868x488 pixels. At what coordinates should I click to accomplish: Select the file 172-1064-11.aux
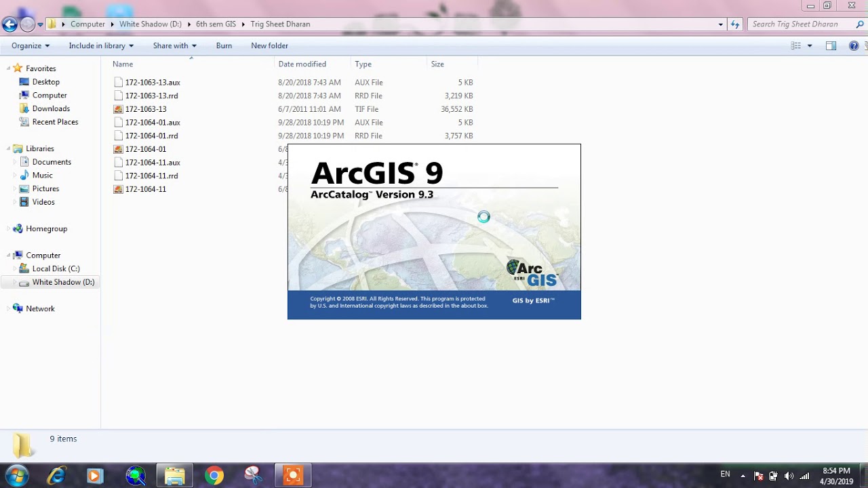pyautogui.click(x=153, y=163)
